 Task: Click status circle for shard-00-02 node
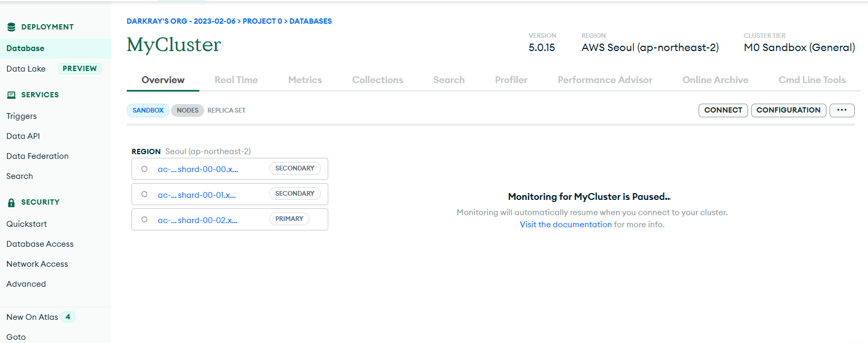[144, 219]
